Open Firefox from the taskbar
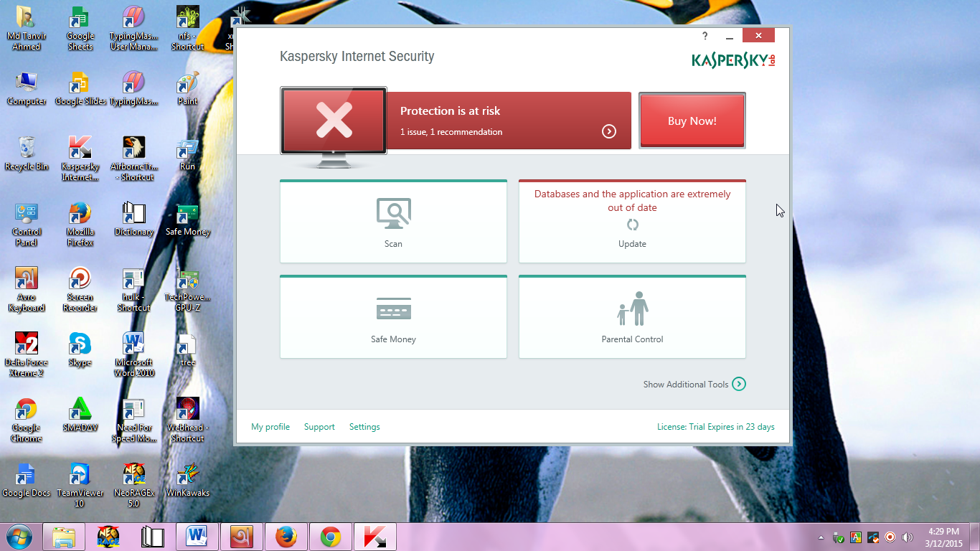Viewport: 980px width, 551px height. pyautogui.click(x=286, y=537)
